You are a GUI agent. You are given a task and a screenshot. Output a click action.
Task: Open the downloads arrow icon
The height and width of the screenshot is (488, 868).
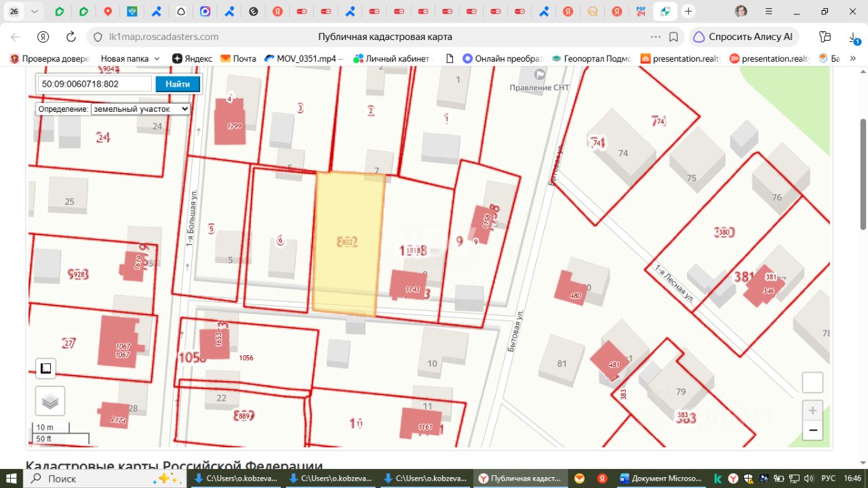[853, 37]
